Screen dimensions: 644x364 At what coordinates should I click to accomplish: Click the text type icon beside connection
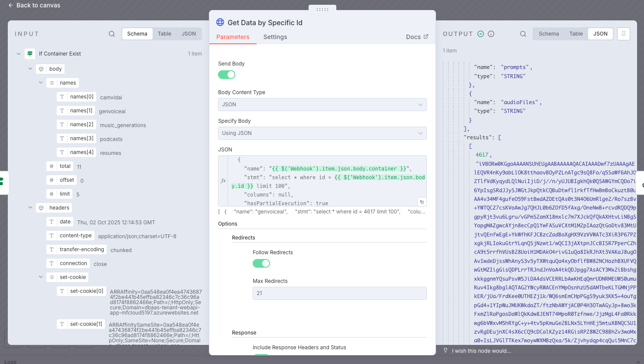tap(52, 263)
